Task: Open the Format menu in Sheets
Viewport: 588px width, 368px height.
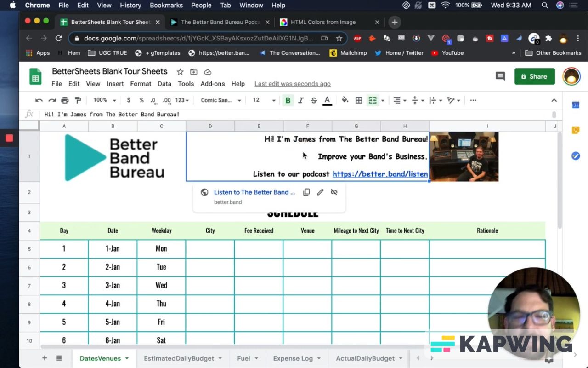Action: click(141, 84)
